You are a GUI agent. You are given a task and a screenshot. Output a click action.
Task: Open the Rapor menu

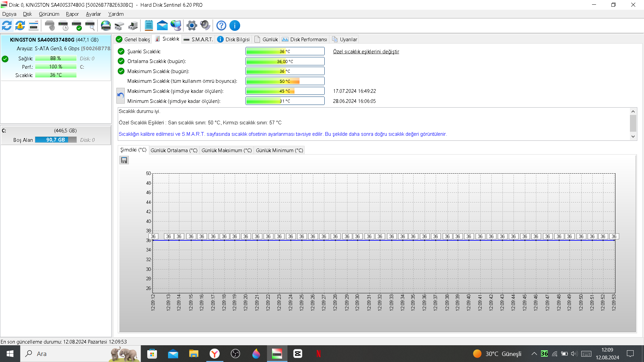[72, 14]
